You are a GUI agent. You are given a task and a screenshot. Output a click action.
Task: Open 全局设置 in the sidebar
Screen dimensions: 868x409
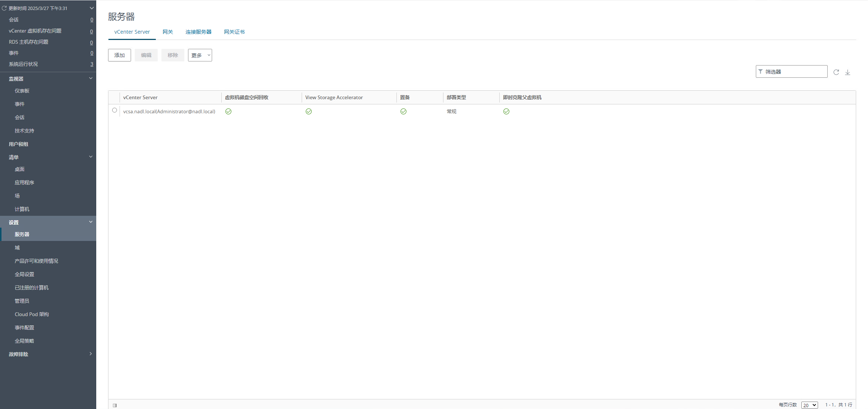coord(24,274)
